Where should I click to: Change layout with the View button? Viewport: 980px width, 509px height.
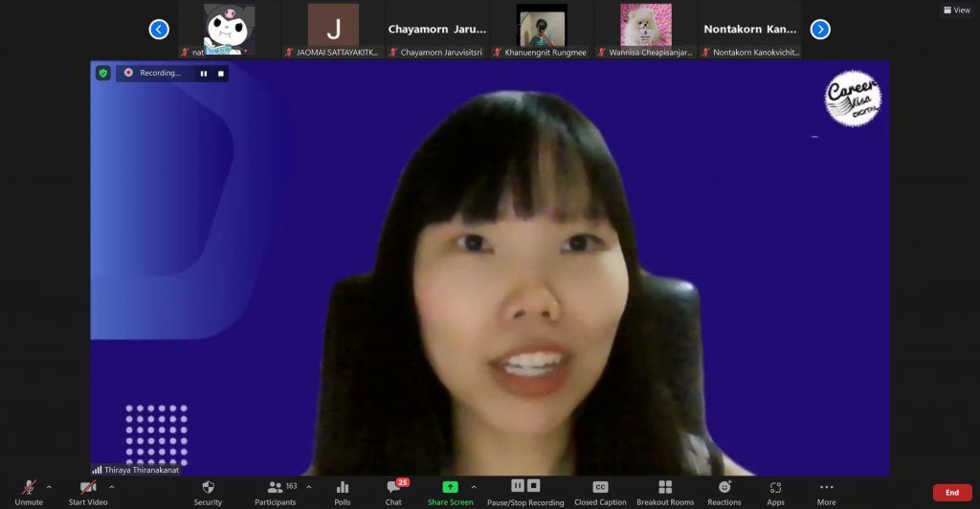[x=956, y=10]
